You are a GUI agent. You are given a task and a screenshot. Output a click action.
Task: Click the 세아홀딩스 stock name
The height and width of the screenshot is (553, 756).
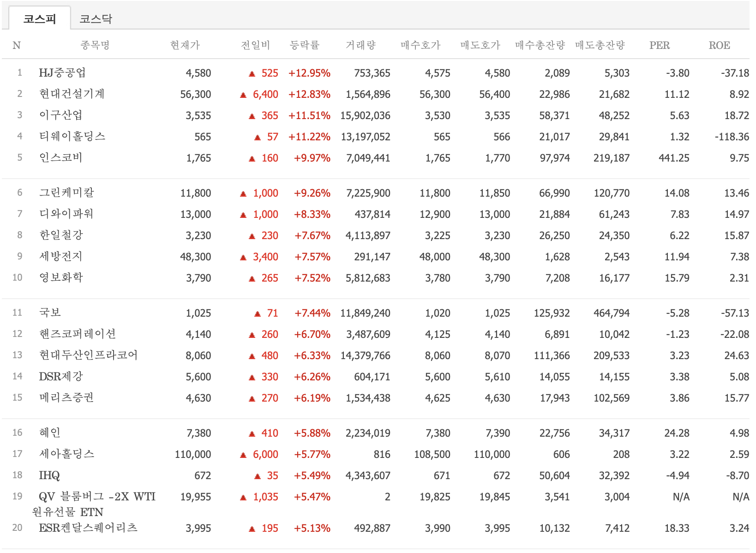(66, 454)
